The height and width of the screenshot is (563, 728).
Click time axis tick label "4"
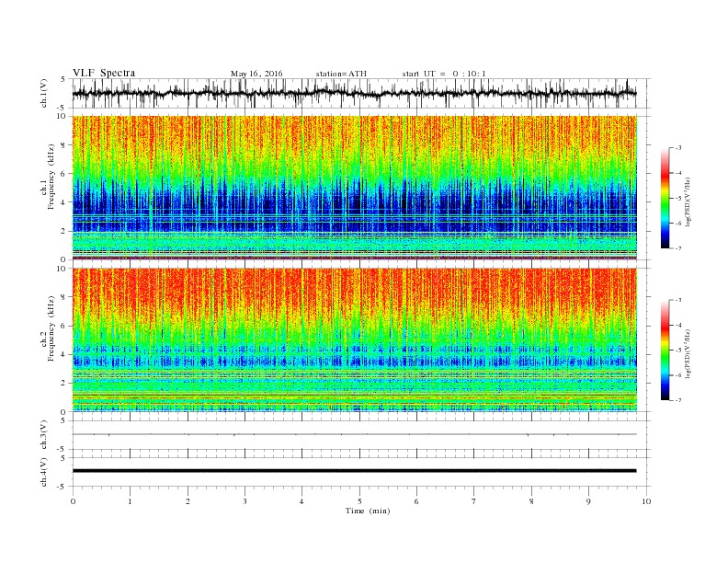[x=301, y=501]
